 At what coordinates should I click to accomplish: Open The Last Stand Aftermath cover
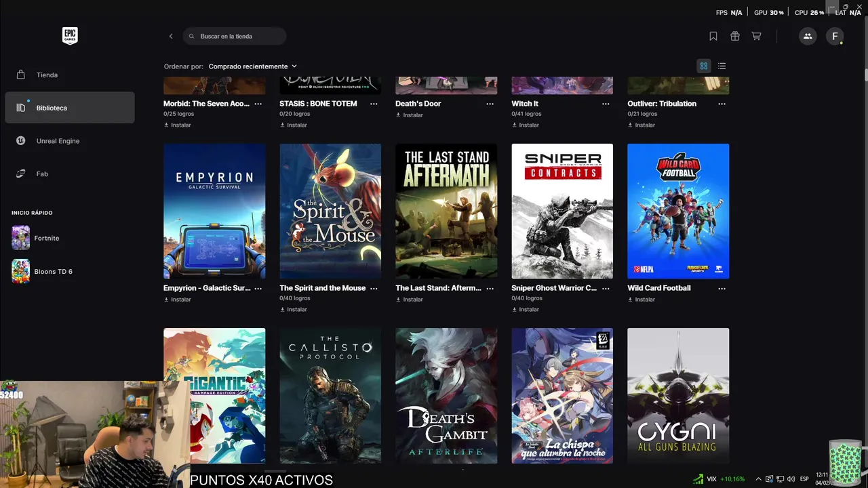click(446, 211)
